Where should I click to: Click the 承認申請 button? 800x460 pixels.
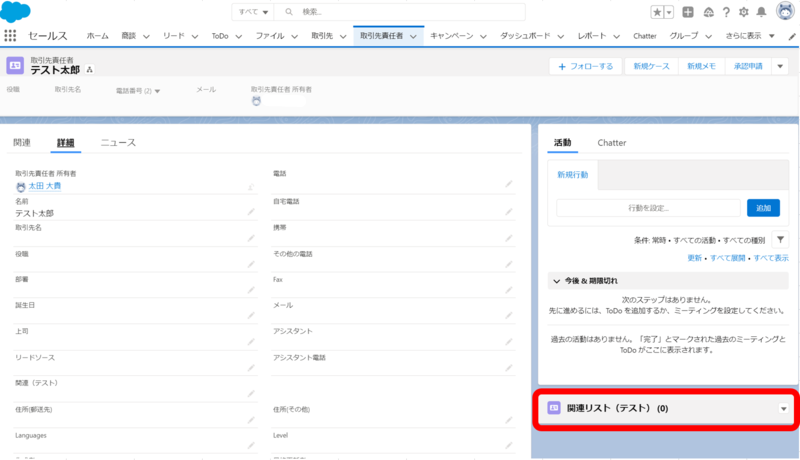(748, 66)
